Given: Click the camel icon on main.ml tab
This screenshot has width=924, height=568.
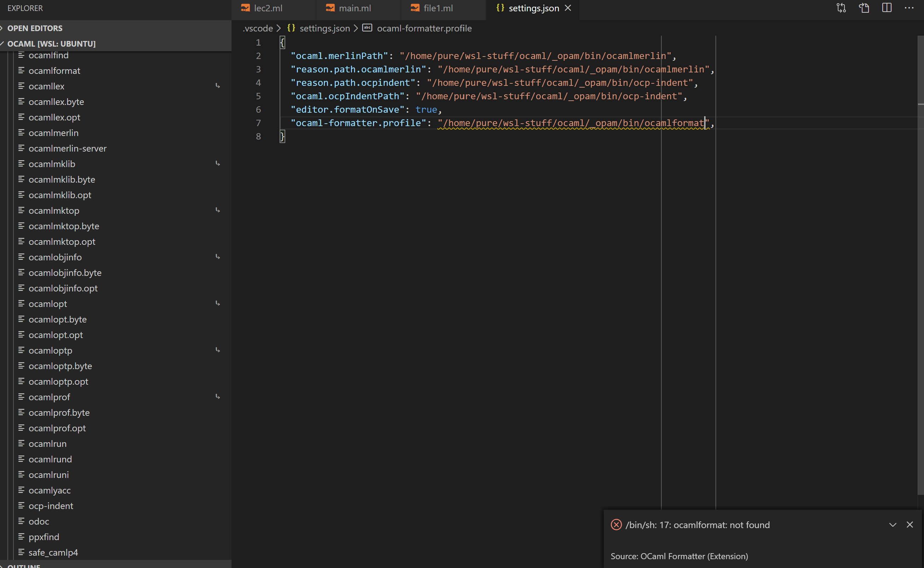Looking at the screenshot, I should (330, 7).
